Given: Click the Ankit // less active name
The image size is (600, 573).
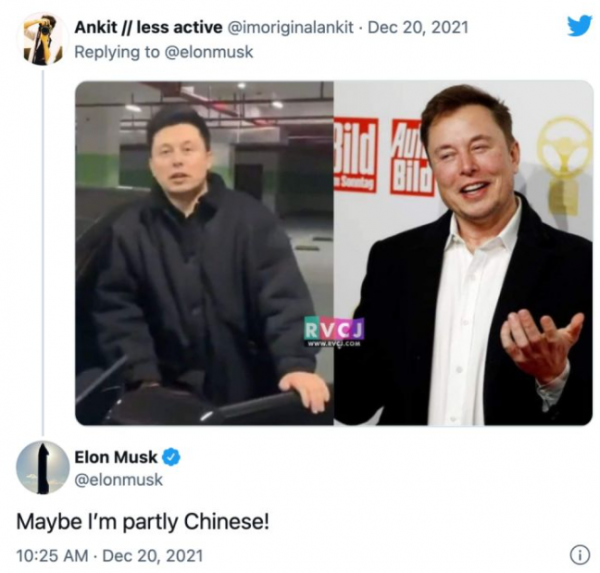Looking at the screenshot, I should coord(148,27).
